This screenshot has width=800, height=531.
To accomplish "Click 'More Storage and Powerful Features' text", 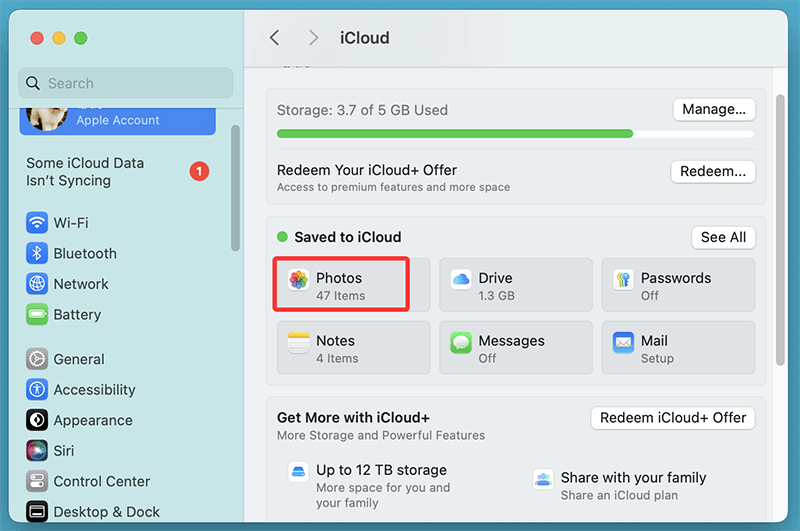I will [x=381, y=436].
